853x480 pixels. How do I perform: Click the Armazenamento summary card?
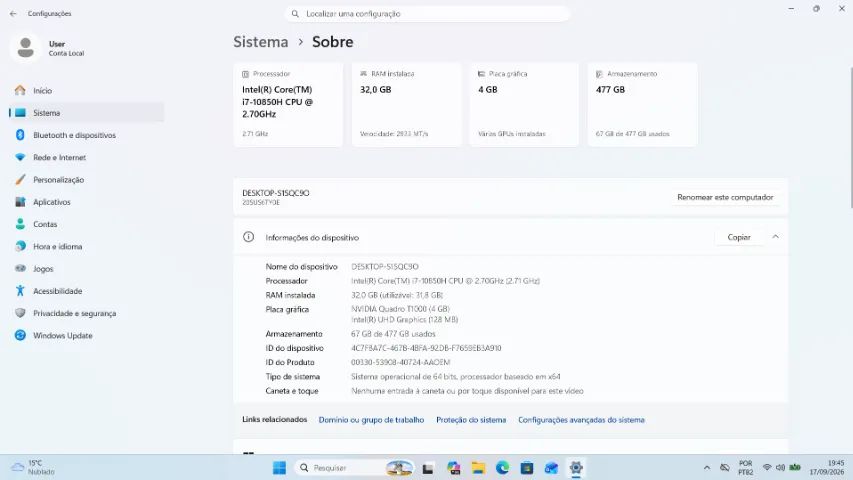[x=642, y=104]
